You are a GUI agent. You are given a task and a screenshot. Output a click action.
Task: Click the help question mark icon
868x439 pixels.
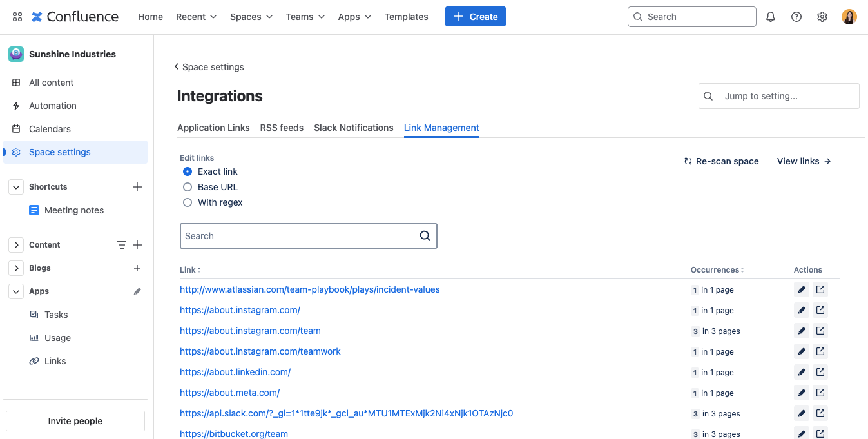tap(796, 16)
